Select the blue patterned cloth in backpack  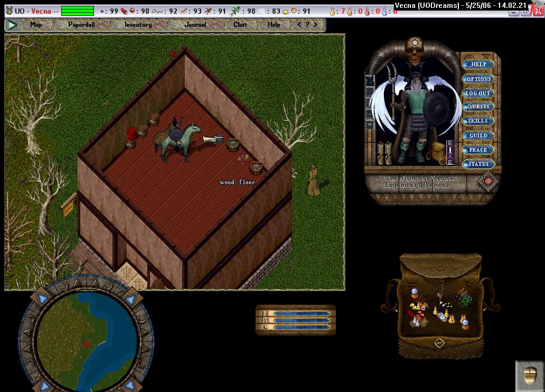point(442,316)
